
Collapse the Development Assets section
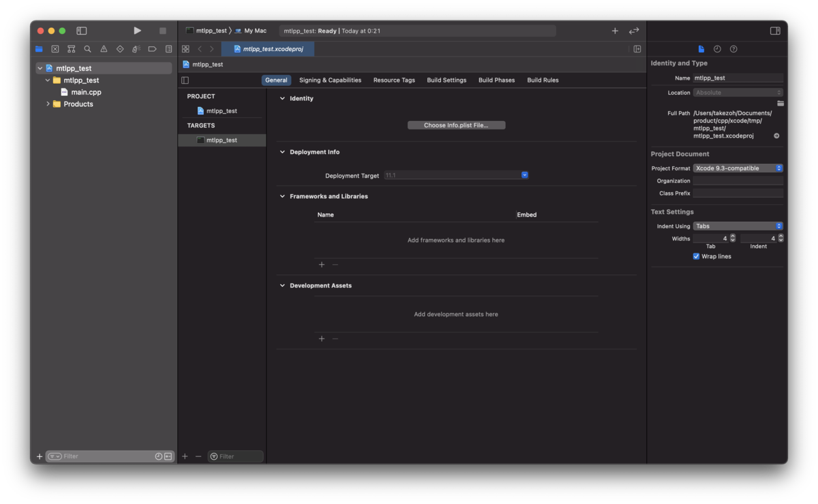tap(282, 285)
